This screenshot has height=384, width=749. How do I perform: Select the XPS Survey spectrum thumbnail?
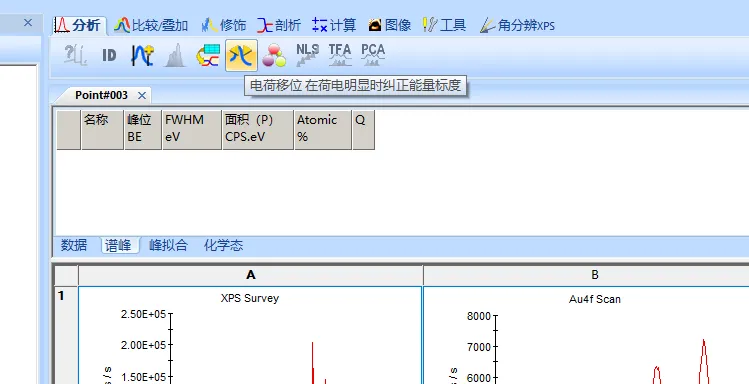click(x=250, y=335)
